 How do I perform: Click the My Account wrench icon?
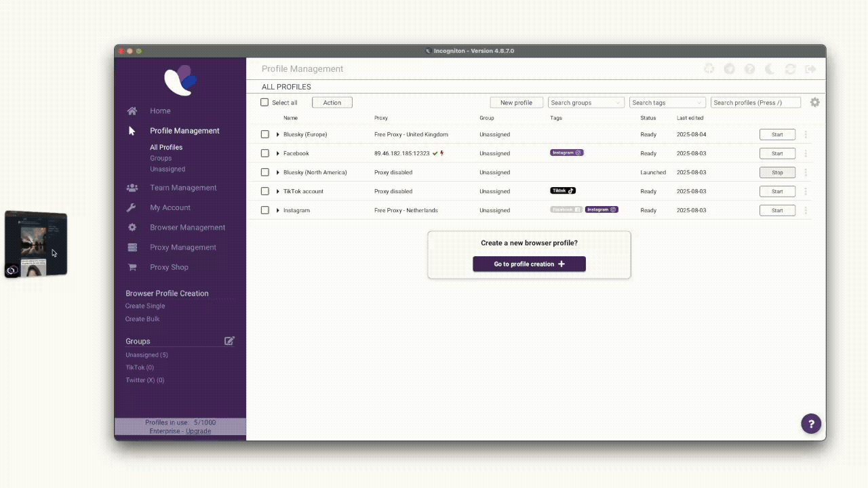coord(132,207)
